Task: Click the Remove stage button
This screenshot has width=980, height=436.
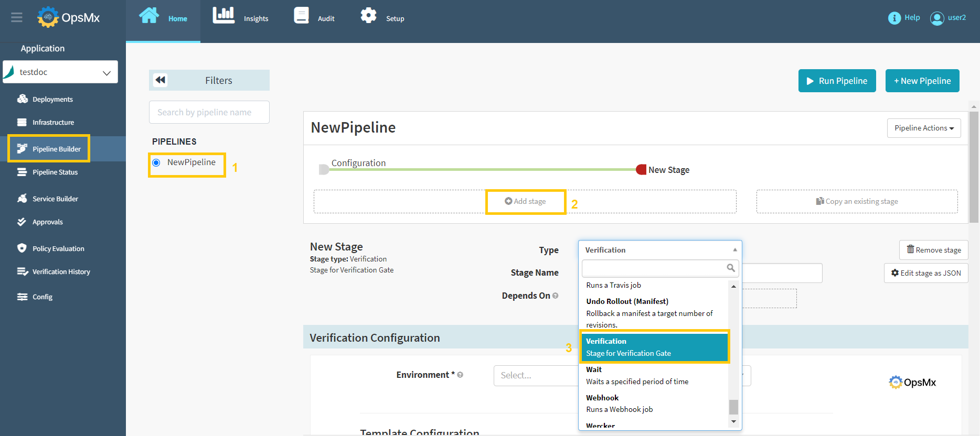Action: tap(933, 250)
